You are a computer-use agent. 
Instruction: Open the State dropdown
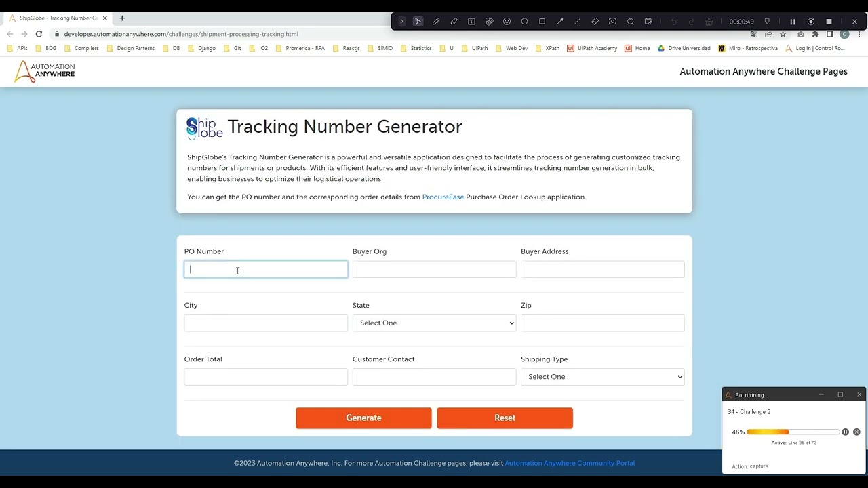[434, 323]
